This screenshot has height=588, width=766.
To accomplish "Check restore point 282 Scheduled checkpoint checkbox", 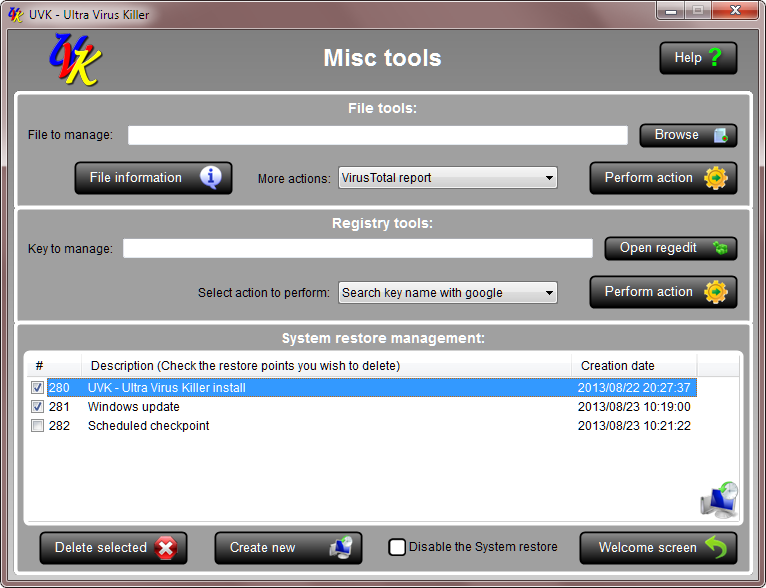I will [x=37, y=425].
